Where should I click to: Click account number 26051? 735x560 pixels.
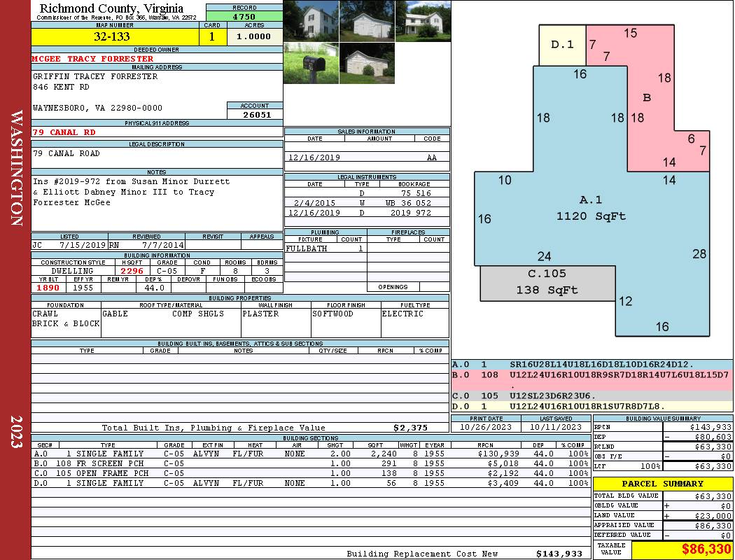coord(257,114)
